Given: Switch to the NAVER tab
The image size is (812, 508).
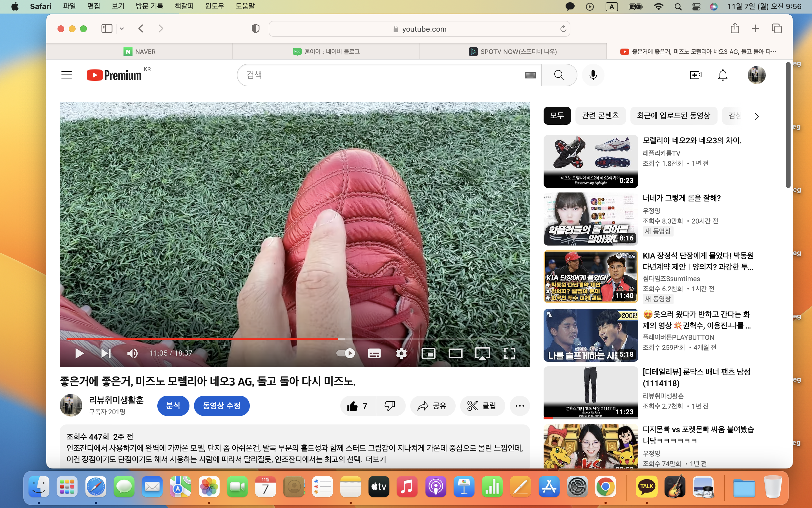Looking at the screenshot, I should point(139,51).
